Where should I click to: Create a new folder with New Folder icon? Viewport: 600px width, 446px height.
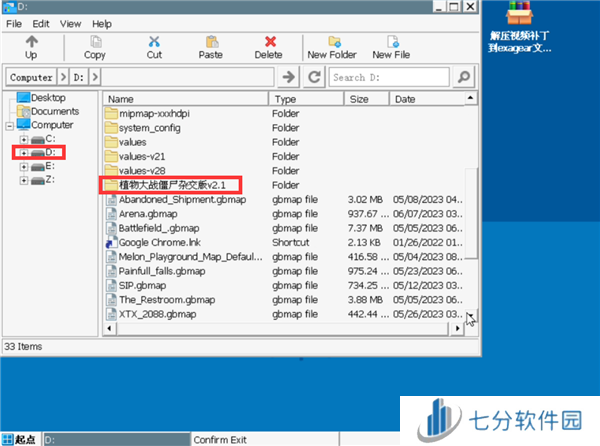pos(331,42)
